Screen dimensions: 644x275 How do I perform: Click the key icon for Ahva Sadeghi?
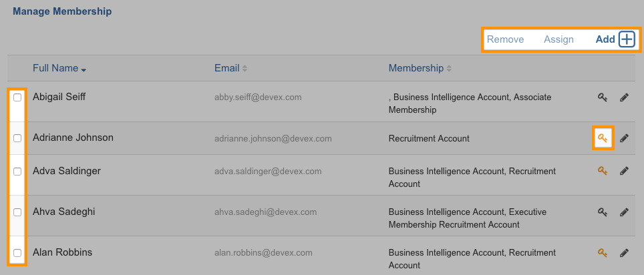pyautogui.click(x=602, y=212)
